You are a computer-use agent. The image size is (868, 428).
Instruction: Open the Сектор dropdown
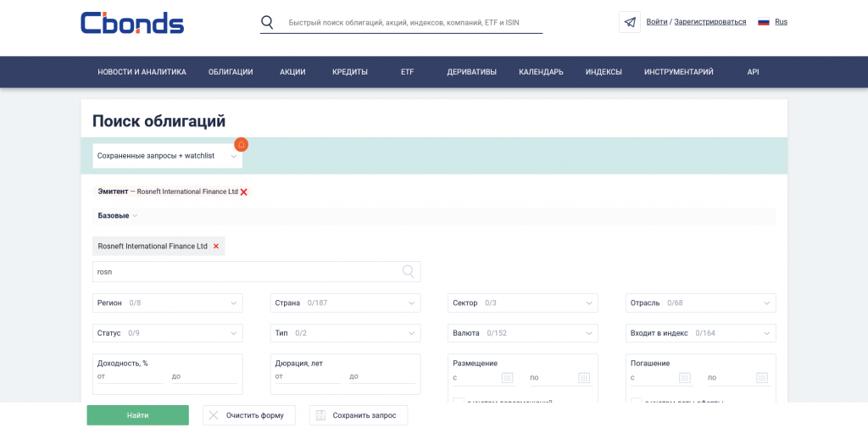[x=522, y=303]
